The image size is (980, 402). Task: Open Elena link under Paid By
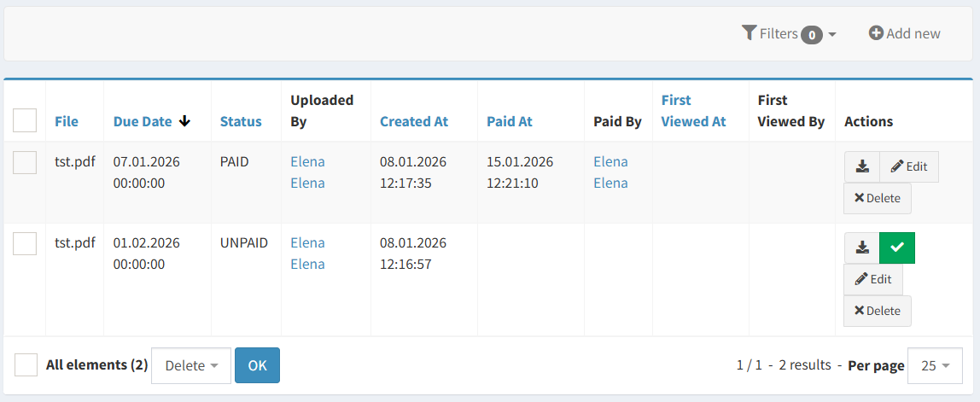(x=610, y=172)
